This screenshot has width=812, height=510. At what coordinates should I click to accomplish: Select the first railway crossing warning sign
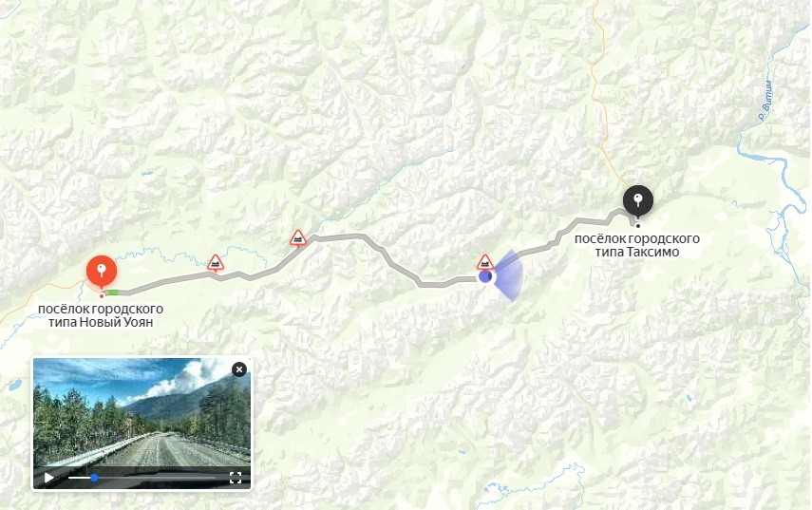(216, 262)
